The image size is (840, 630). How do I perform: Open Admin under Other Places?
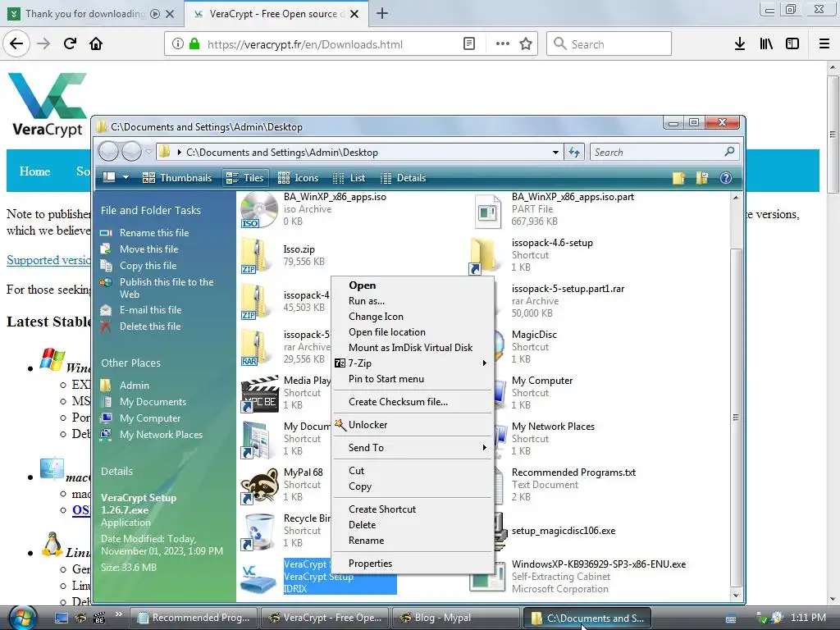coord(135,386)
